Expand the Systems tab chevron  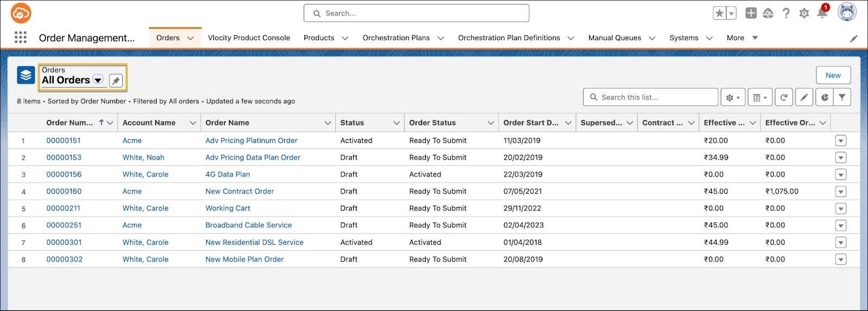(x=709, y=38)
